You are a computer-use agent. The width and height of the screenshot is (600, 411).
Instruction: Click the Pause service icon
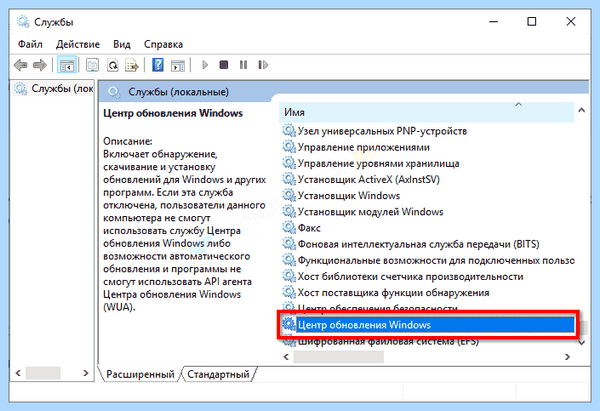(x=243, y=65)
